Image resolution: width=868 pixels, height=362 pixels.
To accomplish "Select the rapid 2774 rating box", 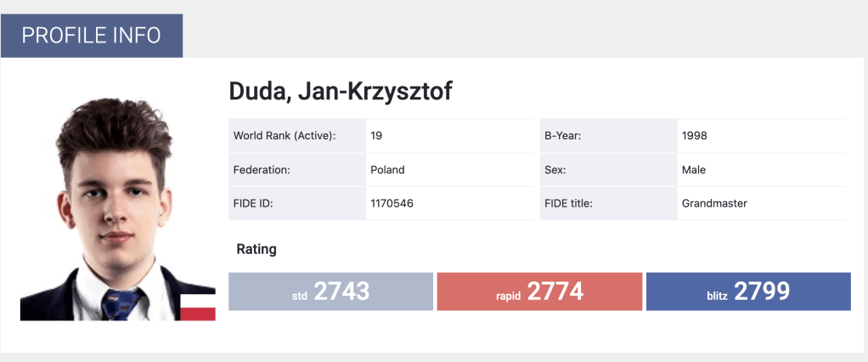I will click(x=539, y=291).
